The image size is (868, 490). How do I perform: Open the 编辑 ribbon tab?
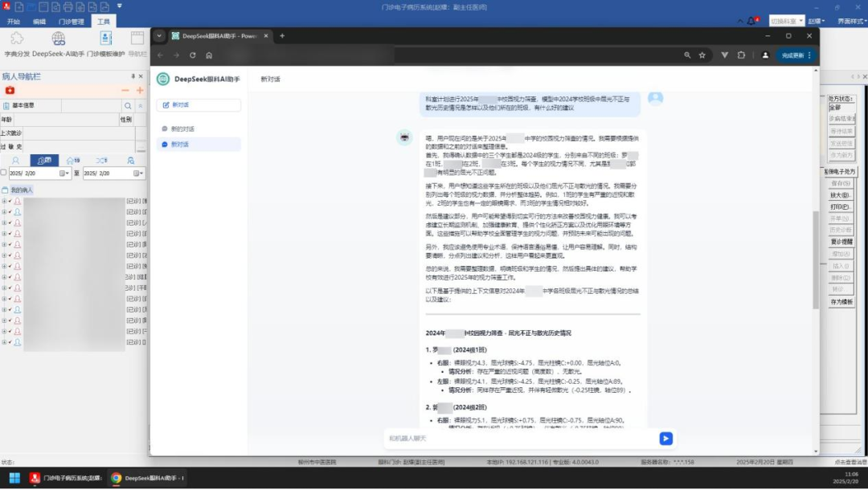point(39,22)
